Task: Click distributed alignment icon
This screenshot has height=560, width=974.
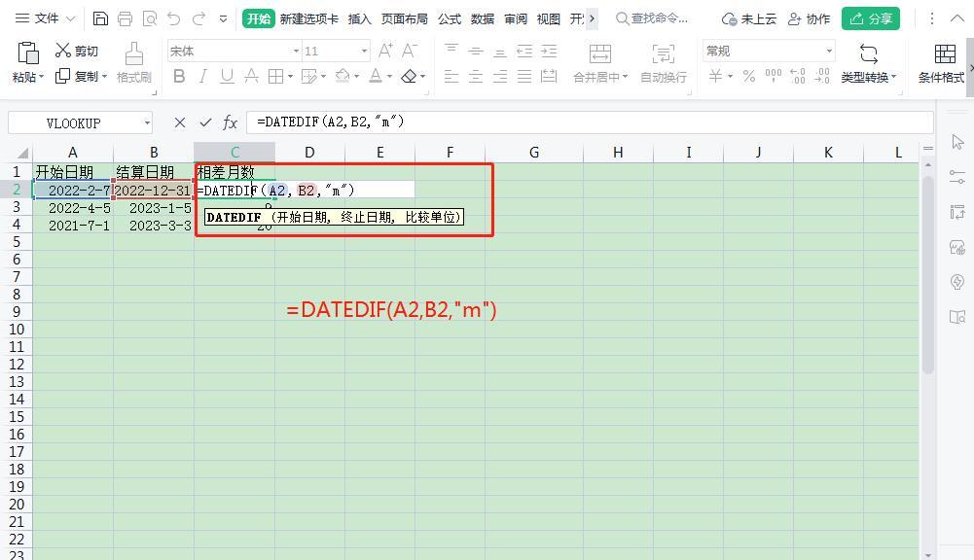Action: 549,77
